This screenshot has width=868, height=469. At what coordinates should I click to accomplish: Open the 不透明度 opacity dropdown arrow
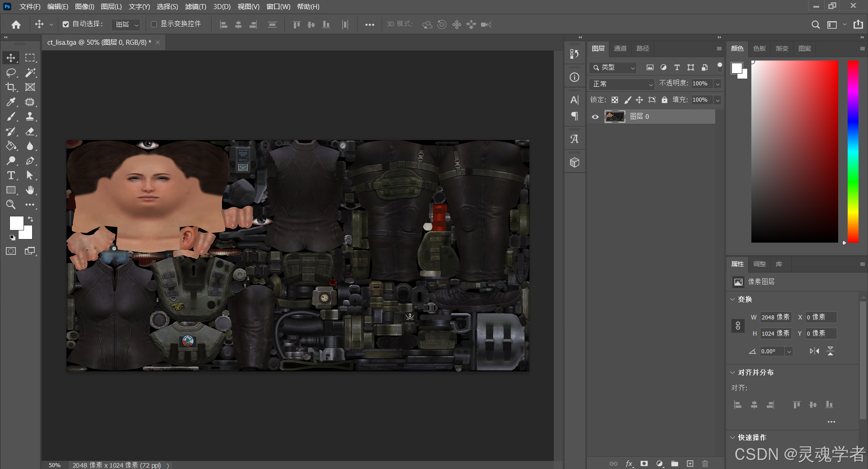(x=717, y=84)
